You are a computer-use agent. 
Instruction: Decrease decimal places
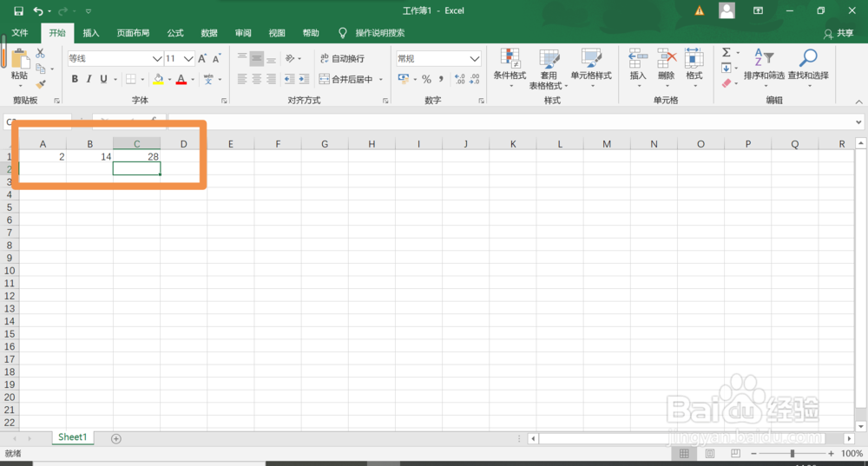475,79
